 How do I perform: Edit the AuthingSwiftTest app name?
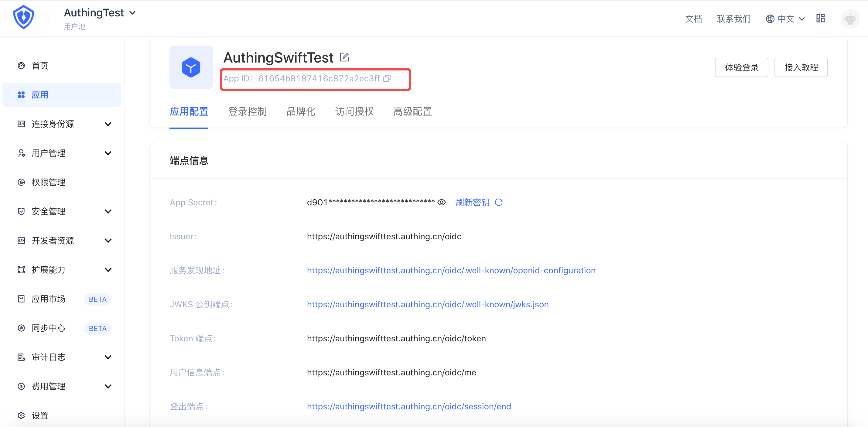point(344,57)
